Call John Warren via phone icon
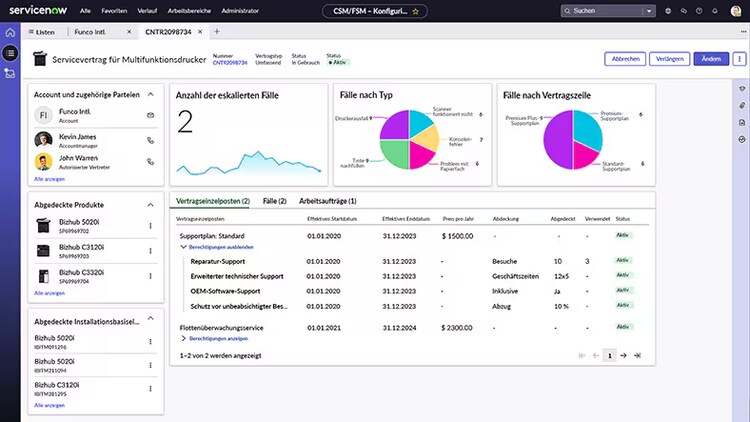The width and height of the screenshot is (750, 422). click(151, 162)
